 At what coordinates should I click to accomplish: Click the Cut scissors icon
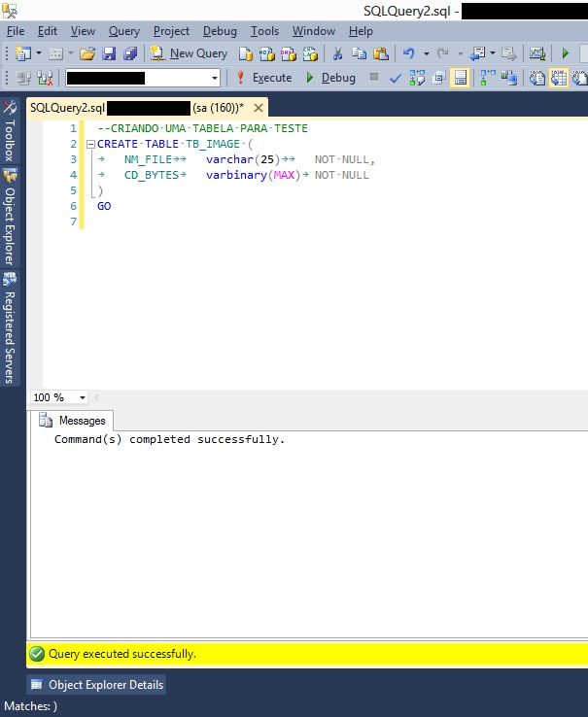[x=337, y=53]
